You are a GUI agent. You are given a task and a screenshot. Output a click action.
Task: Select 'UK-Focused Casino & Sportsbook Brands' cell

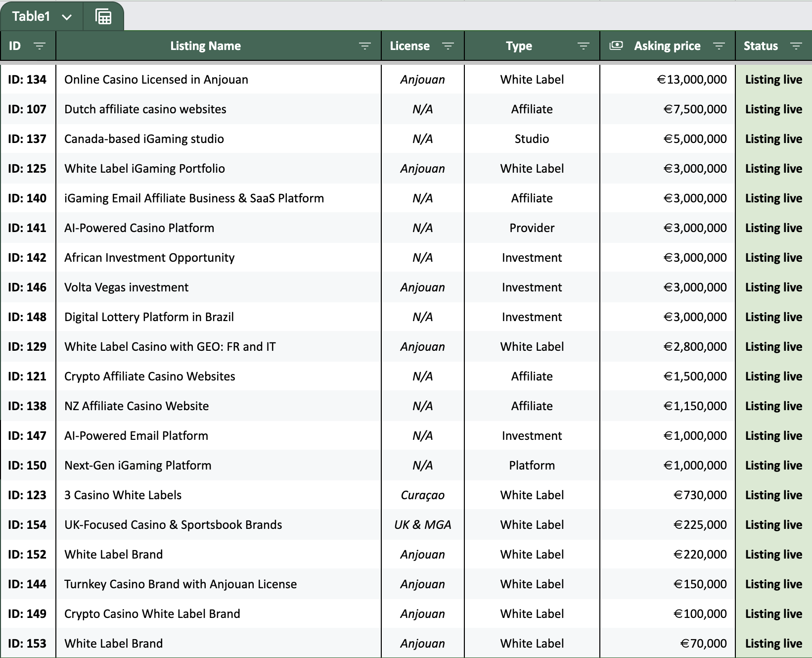tap(219, 525)
